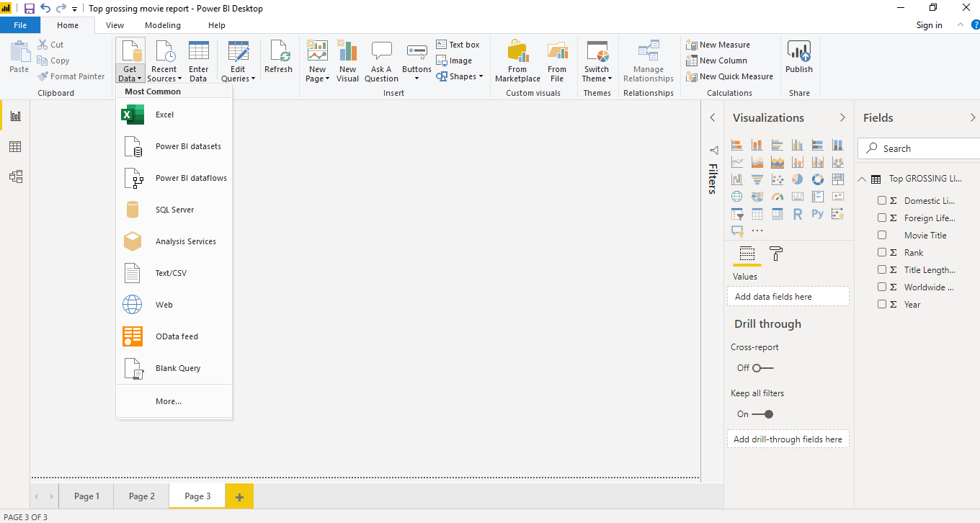Get more visuals via the ellipsis
This screenshot has height=523, width=980.
757,231
